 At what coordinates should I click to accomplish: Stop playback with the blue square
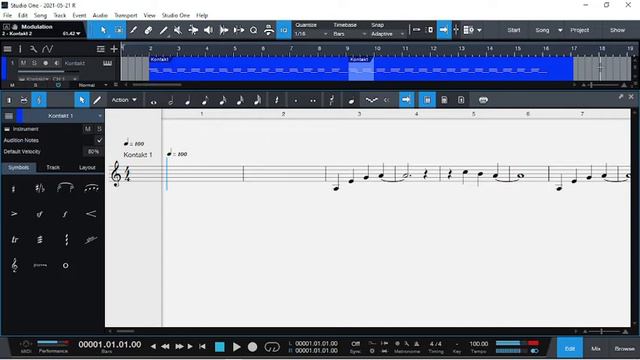point(220,347)
